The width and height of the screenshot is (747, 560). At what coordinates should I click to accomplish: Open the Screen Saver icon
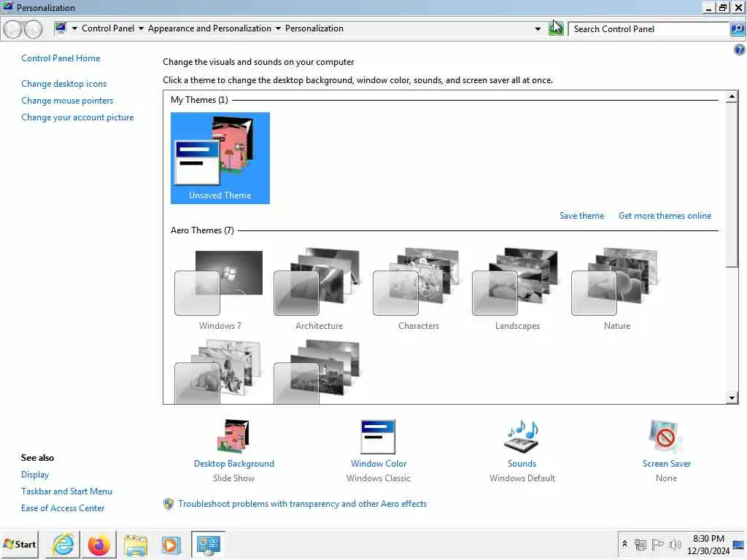(665, 436)
